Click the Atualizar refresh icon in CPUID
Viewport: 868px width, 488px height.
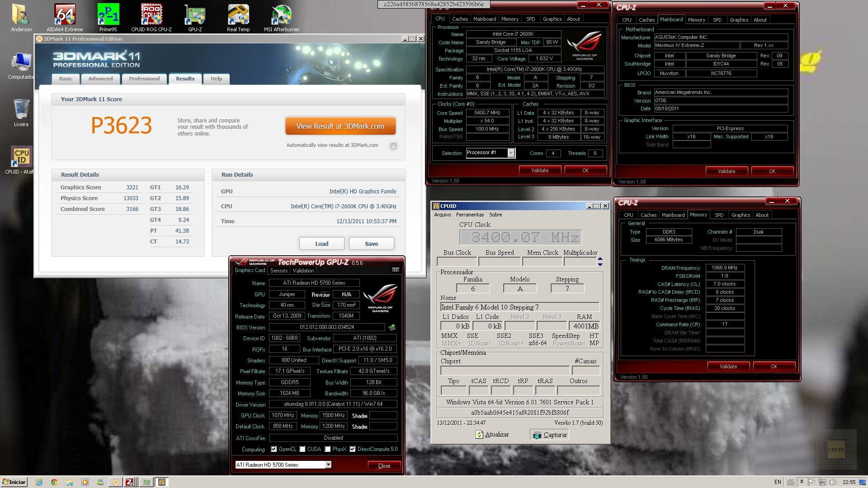(480, 435)
